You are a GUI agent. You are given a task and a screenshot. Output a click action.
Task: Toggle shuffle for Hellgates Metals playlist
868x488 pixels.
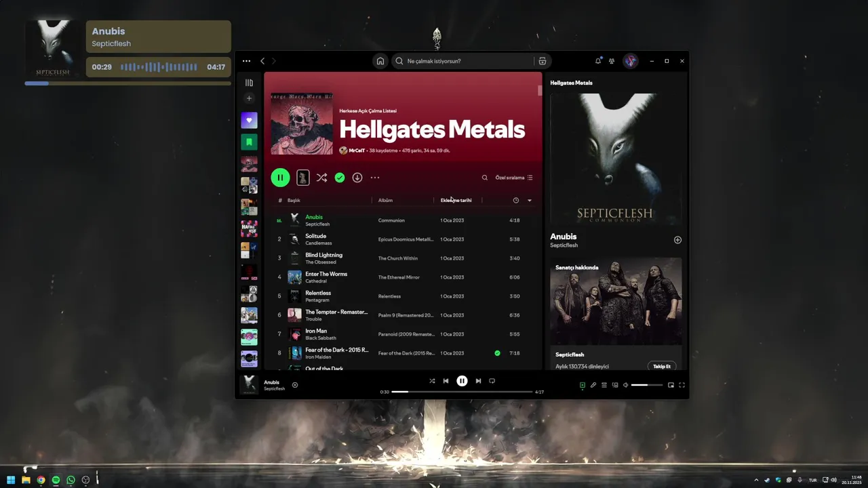pos(321,178)
